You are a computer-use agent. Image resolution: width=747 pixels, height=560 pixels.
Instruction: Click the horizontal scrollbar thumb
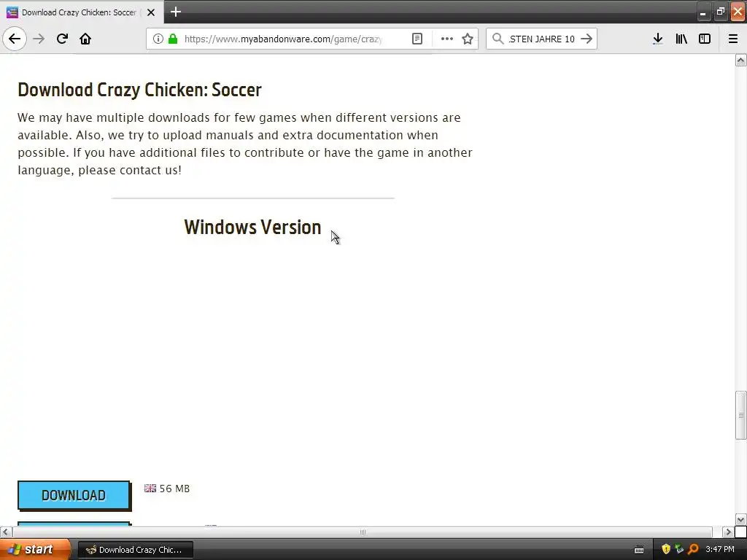(363, 532)
